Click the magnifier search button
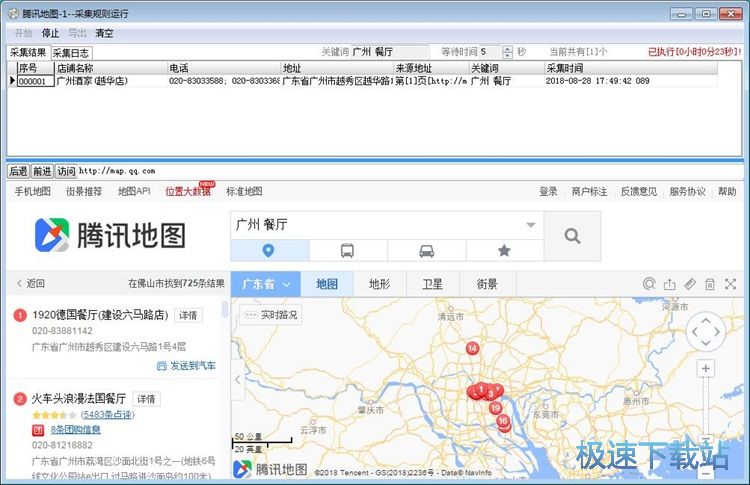The image size is (750, 485). 572,236
